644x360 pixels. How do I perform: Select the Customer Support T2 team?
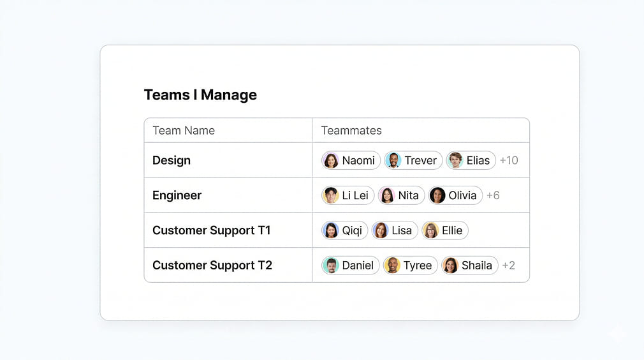[x=212, y=266]
